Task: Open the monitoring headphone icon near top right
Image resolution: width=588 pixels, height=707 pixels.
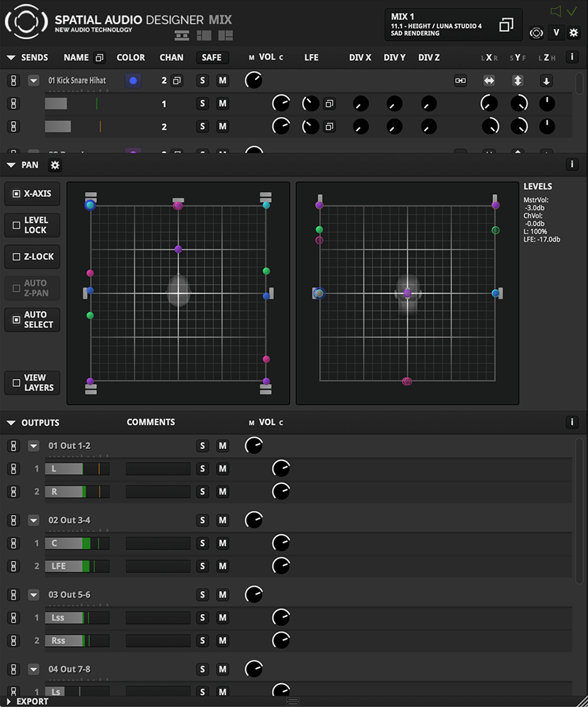Action: coord(538,32)
